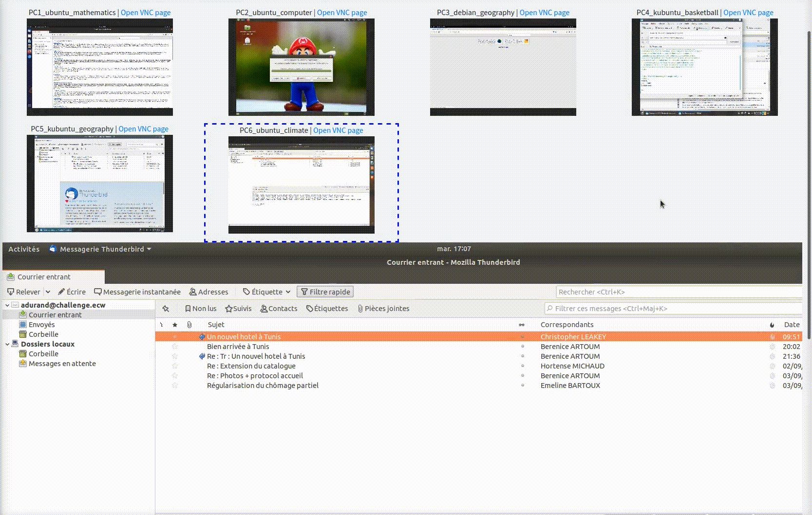
Task: Click the Envoyés folder icon
Action: (23, 325)
